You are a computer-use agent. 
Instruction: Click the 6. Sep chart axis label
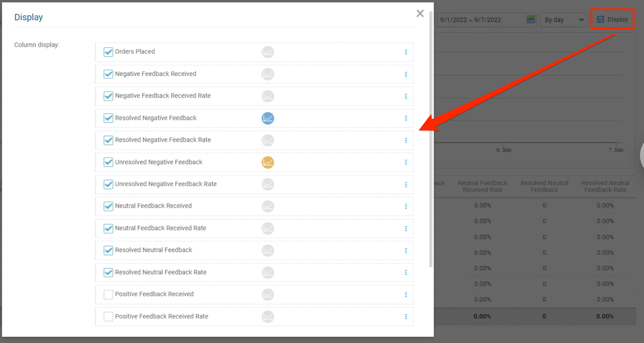tap(504, 150)
